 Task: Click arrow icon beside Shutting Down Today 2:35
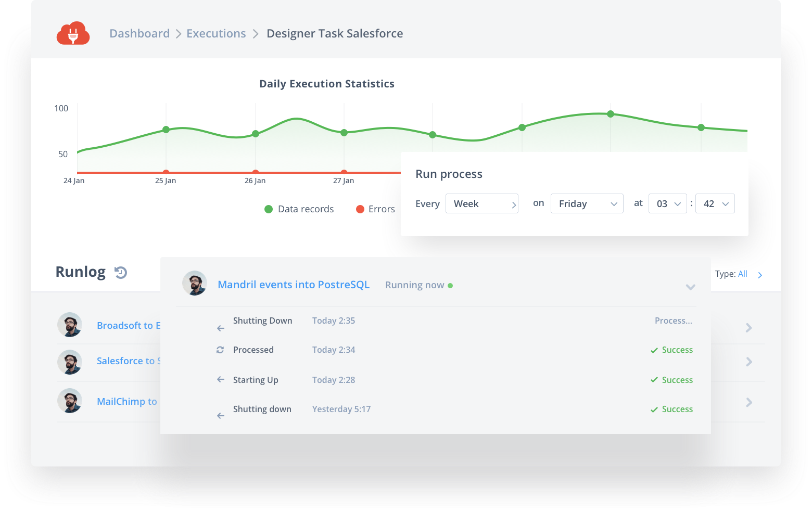221,328
